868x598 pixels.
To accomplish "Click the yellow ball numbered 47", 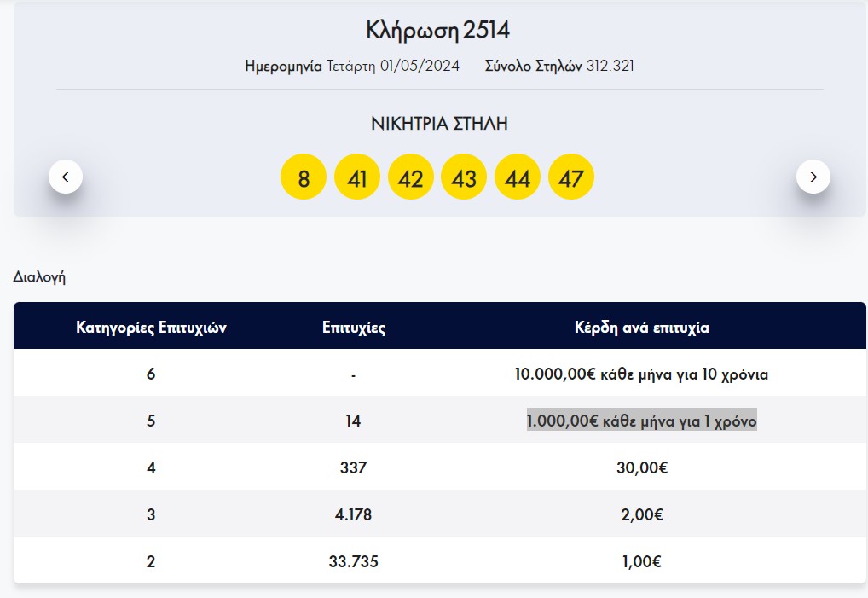I will tap(571, 177).
